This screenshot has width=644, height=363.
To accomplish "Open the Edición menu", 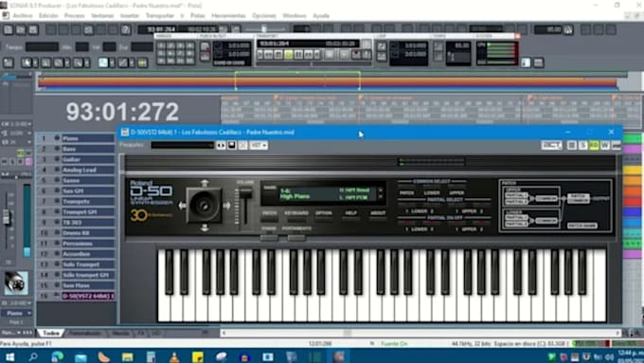I will 48,15.
